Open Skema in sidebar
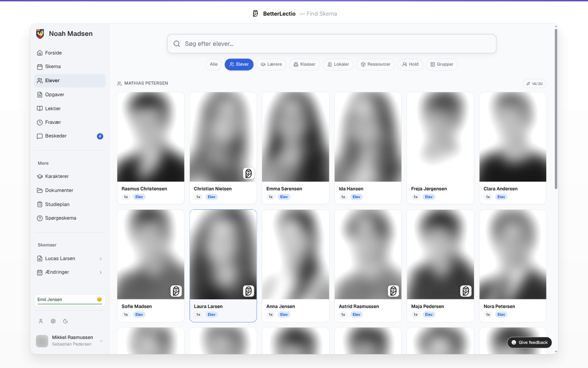This screenshot has width=588, height=368. [x=70, y=67]
